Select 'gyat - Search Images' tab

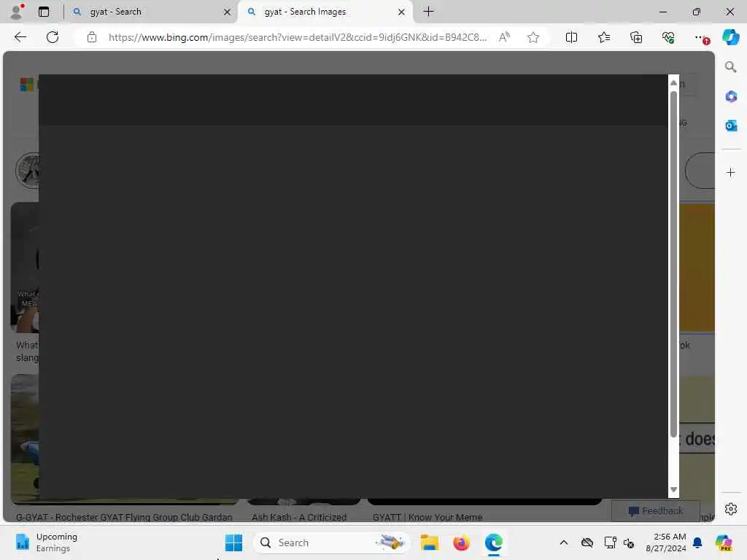coord(325,12)
